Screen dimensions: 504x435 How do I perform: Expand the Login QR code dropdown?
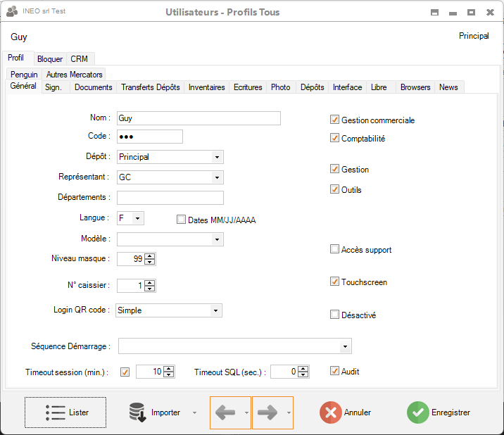[x=215, y=310]
